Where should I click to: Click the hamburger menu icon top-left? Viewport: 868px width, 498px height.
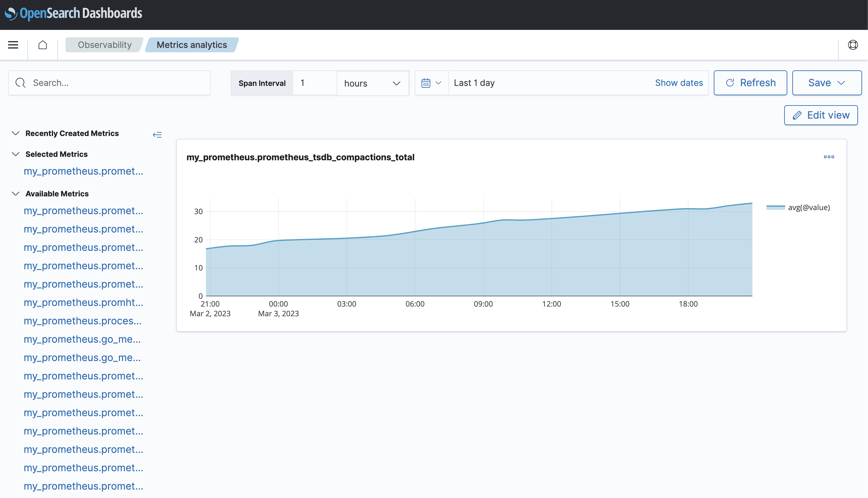tap(13, 45)
